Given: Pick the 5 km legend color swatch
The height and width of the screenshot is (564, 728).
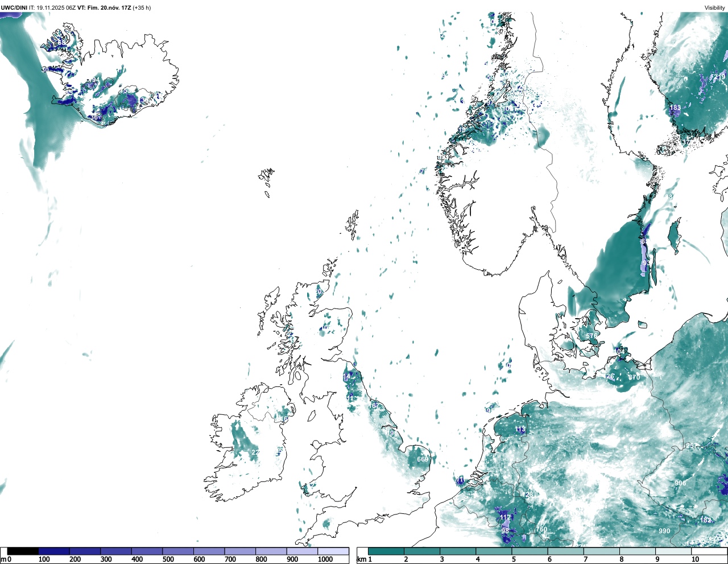Looking at the screenshot, I should click(x=531, y=551).
